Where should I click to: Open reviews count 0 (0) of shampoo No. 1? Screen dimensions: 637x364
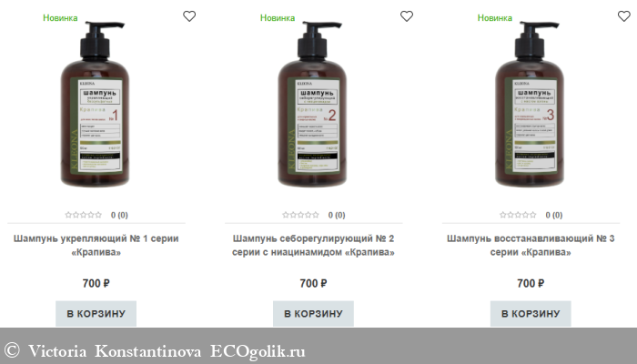point(119,216)
